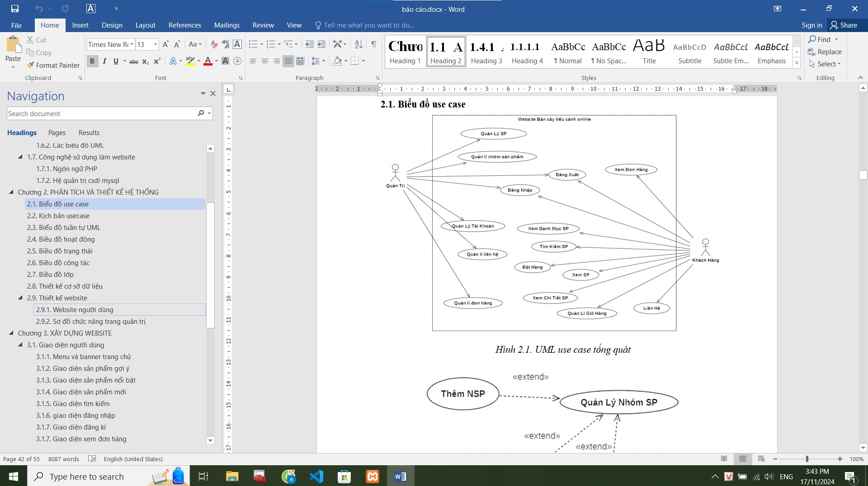This screenshot has height=486, width=868.
Task: Apply yellow Text Highlight Color
Action: click(190, 61)
